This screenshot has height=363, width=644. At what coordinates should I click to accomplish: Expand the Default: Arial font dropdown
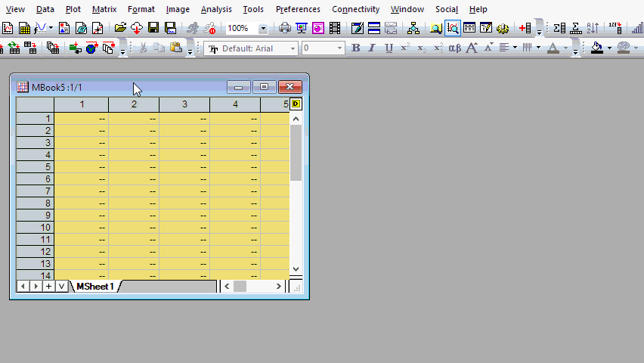click(293, 48)
